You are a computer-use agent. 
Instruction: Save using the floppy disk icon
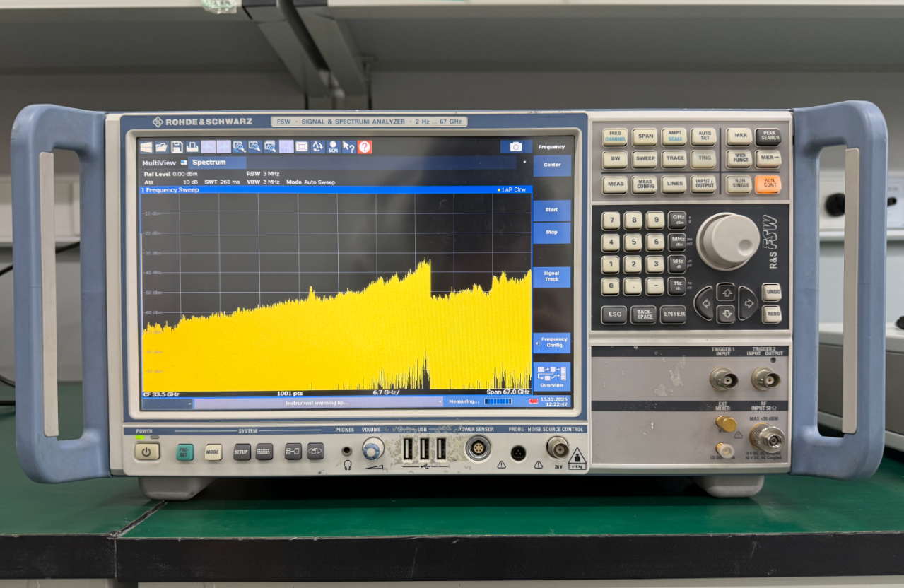click(x=177, y=147)
